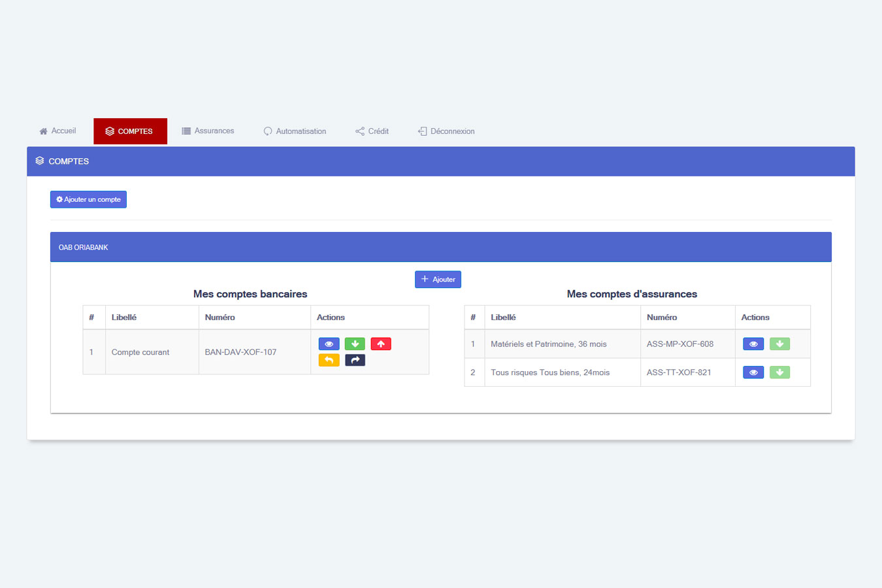Go to the Assurances tab

[x=208, y=131]
